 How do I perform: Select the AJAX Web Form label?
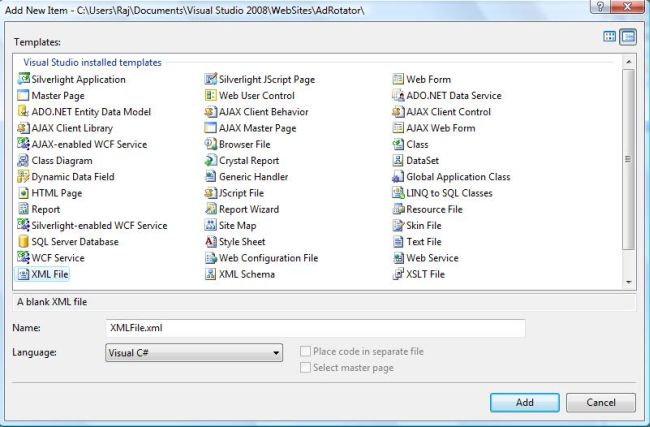click(x=441, y=128)
